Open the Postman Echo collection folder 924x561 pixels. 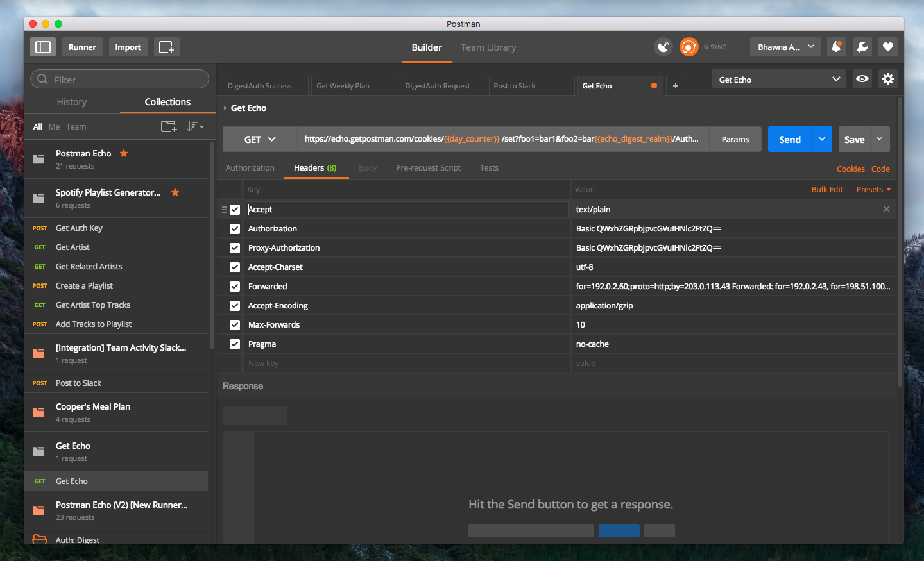click(38, 159)
